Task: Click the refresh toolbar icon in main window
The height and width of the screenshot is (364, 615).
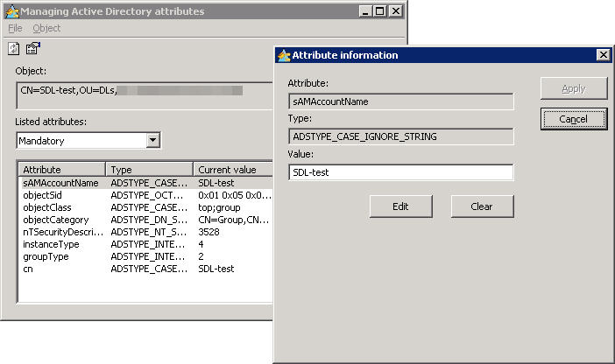Action: 14,49
